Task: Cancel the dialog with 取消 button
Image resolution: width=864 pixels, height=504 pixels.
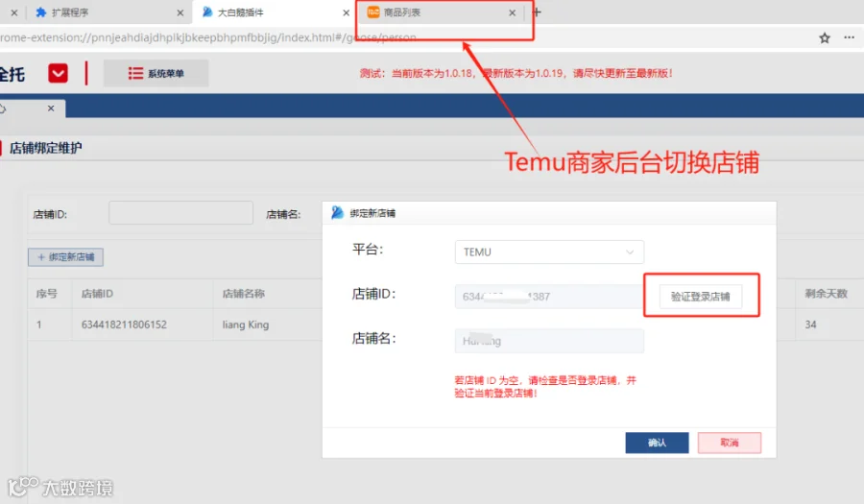Action: point(730,443)
